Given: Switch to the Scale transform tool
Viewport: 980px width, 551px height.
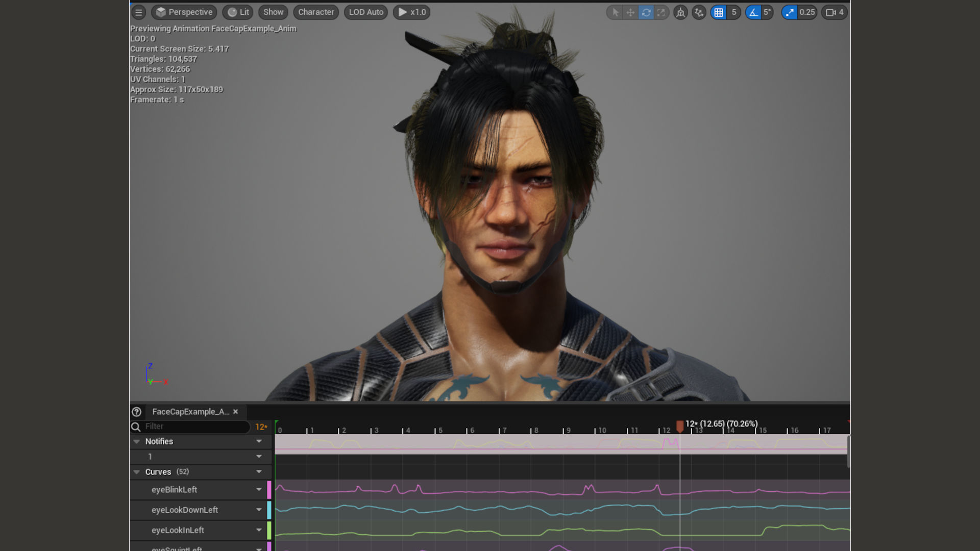Looking at the screenshot, I should [x=661, y=12].
